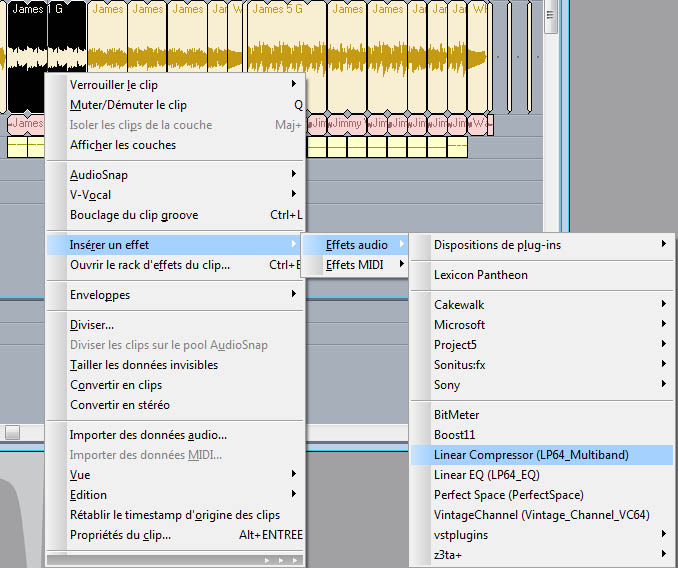The image size is (678, 568).
Task: Choose Afficher les couches
Action: 175,145
